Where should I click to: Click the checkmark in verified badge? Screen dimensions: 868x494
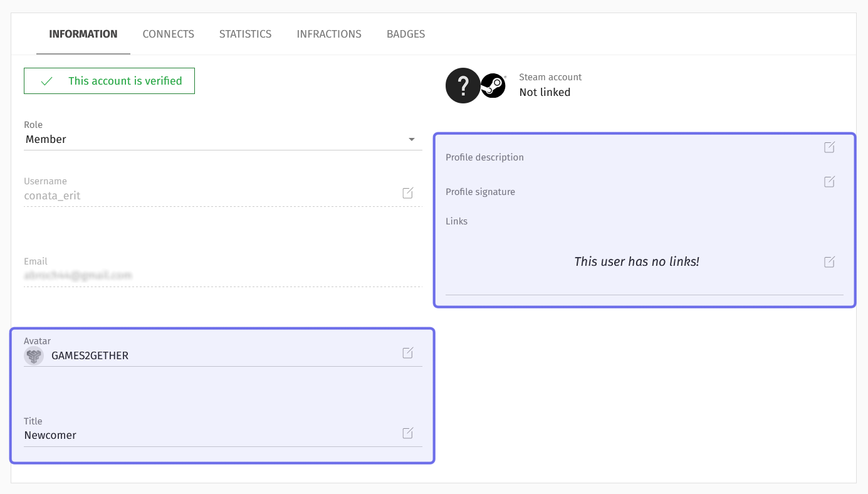46,81
